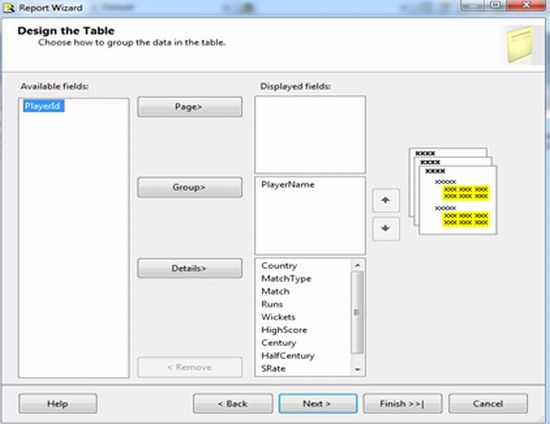The image size is (550, 424).
Task: Click the Group> button
Action: [x=190, y=187]
